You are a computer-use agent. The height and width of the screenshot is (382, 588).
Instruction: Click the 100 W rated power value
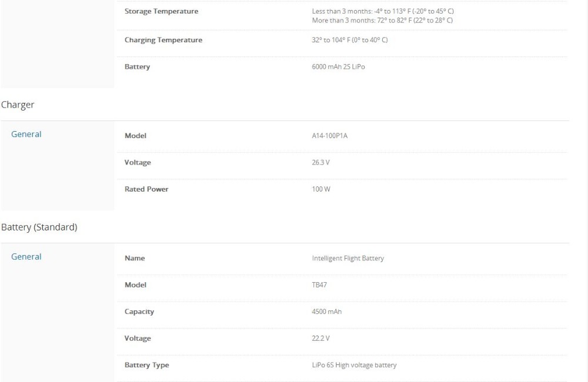coord(321,189)
